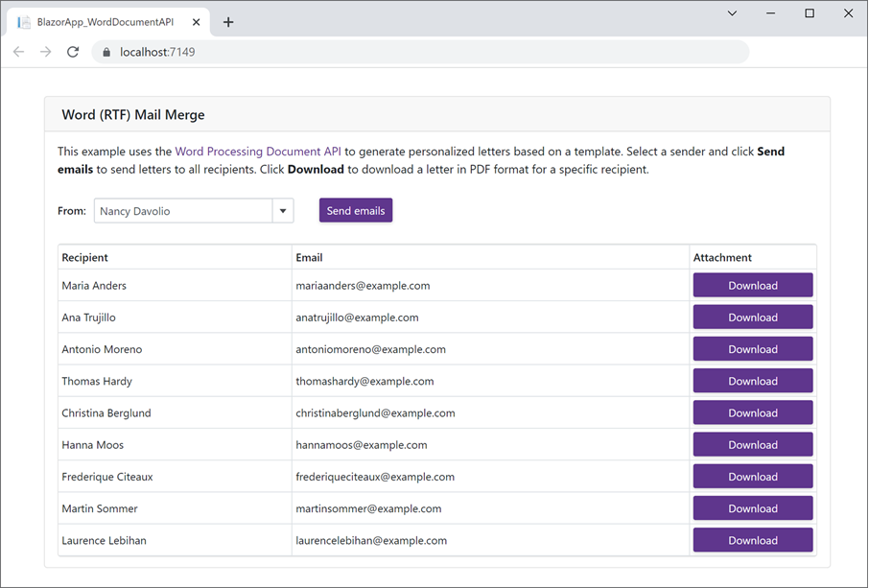
Task: Open Word Processing Document API link
Action: click(x=258, y=152)
